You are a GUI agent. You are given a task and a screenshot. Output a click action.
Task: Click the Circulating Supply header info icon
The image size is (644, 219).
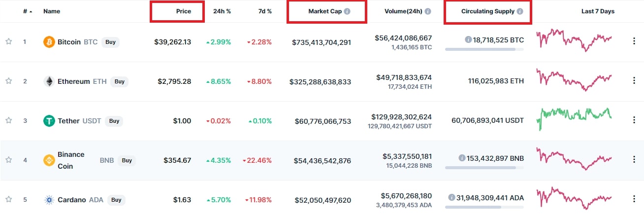coord(520,11)
